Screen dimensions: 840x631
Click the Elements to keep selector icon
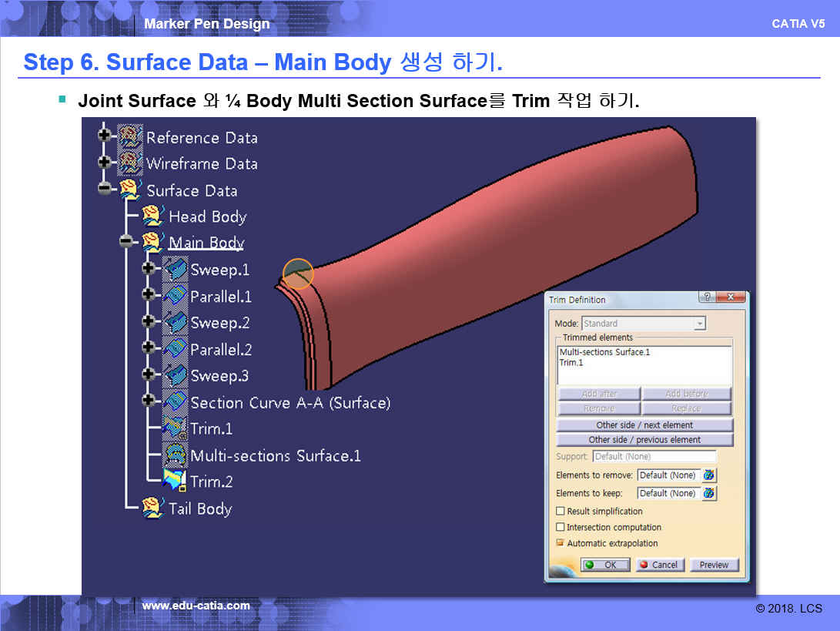[709, 493]
